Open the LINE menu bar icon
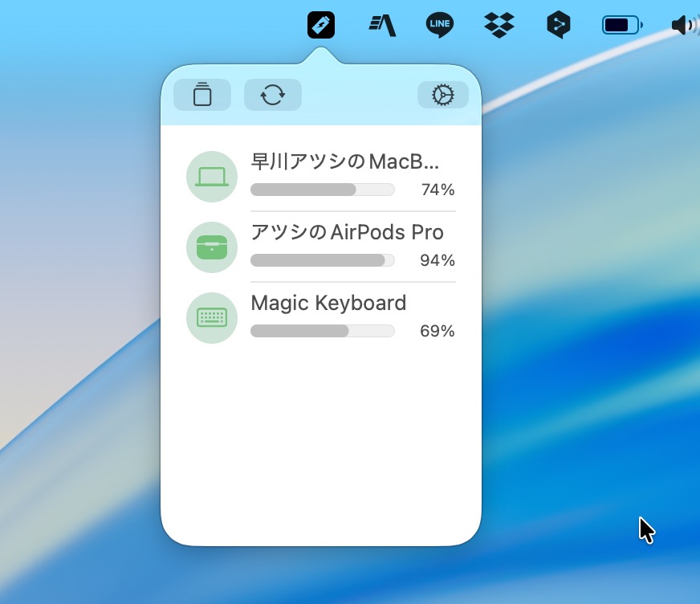Viewport: 700px width, 604px height. 439,25
